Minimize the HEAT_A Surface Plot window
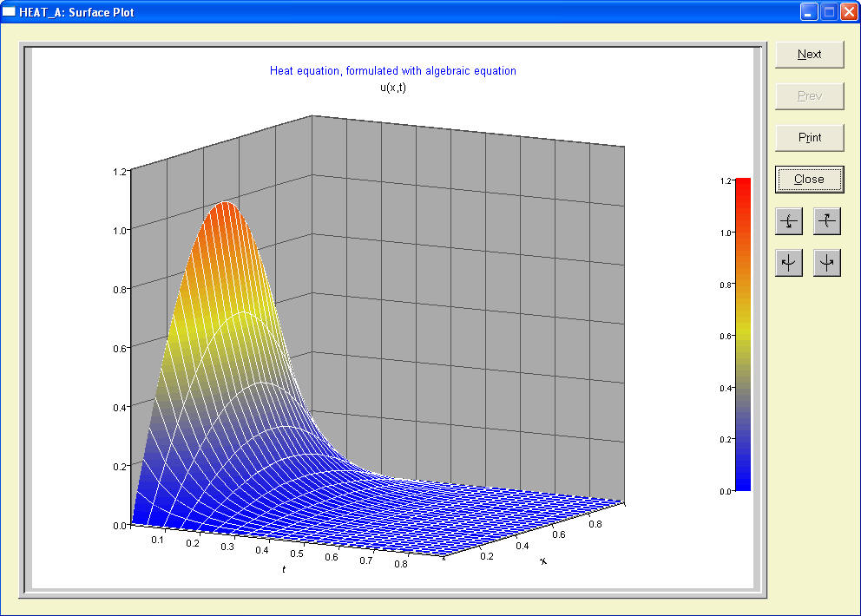This screenshot has width=861, height=616. pos(809,12)
